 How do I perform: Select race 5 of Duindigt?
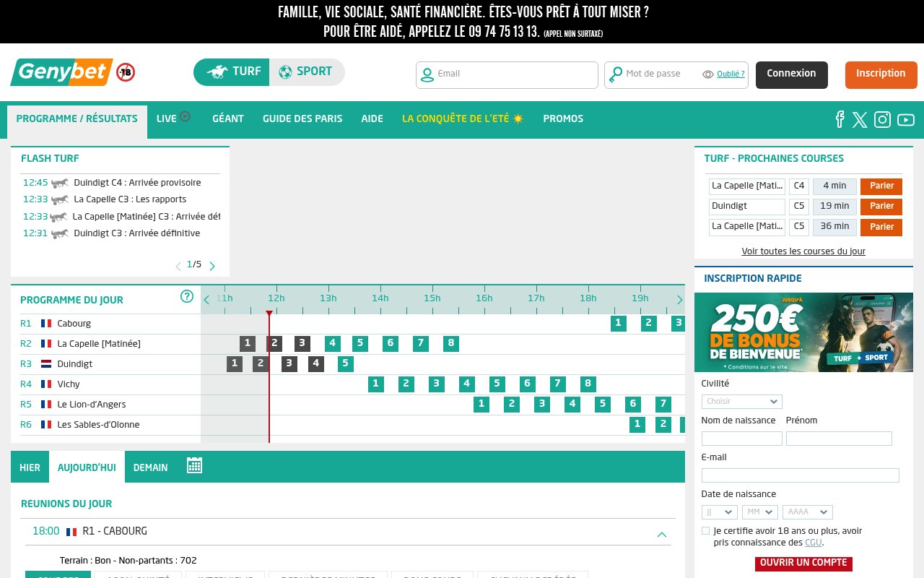(x=345, y=363)
